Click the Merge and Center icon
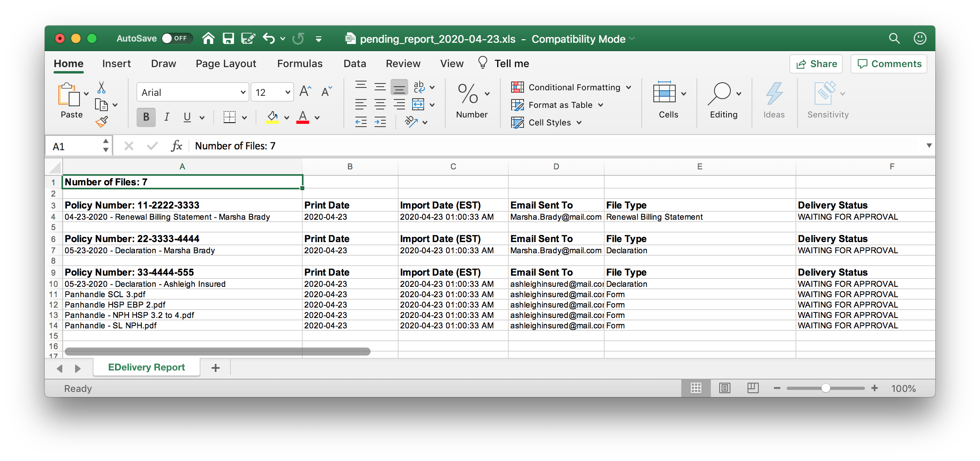 click(418, 105)
